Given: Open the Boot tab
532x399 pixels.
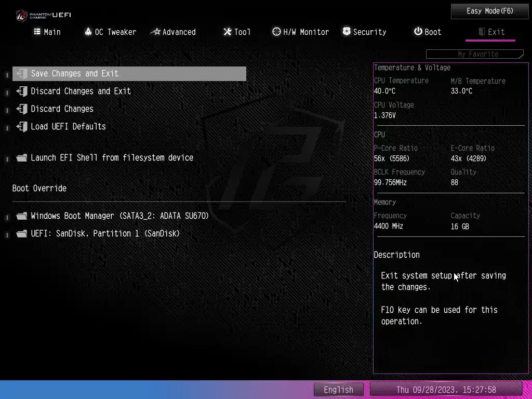Looking at the screenshot, I should point(427,32).
